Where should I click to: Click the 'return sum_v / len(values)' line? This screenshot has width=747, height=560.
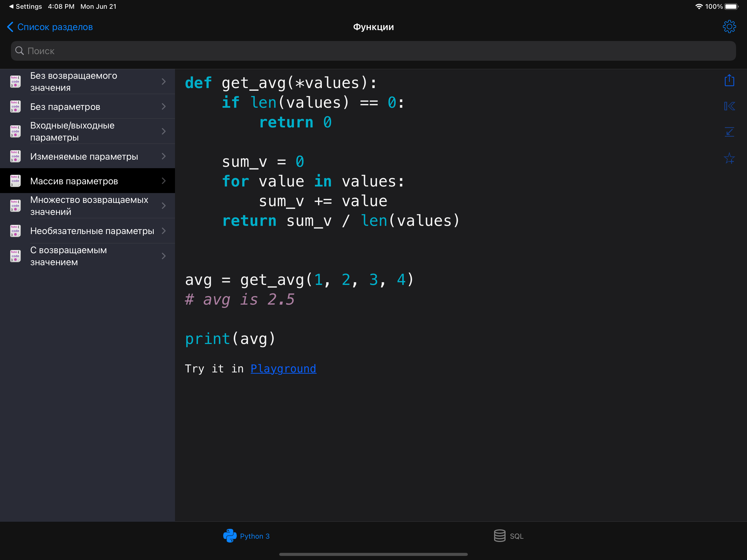tap(341, 221)
